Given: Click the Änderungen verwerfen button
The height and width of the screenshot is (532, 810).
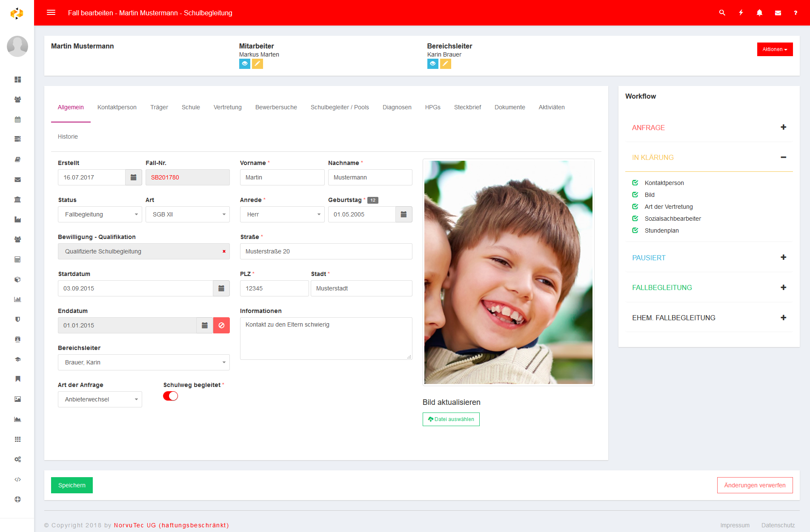Looking at the screenshot, I should coord(755,485).
